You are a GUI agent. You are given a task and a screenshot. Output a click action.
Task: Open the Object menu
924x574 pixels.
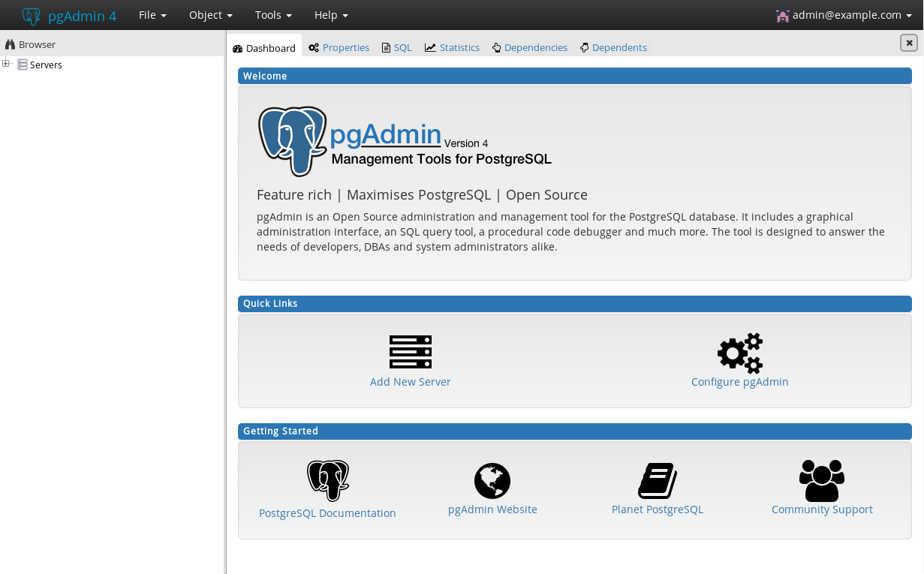coord(211,15)
